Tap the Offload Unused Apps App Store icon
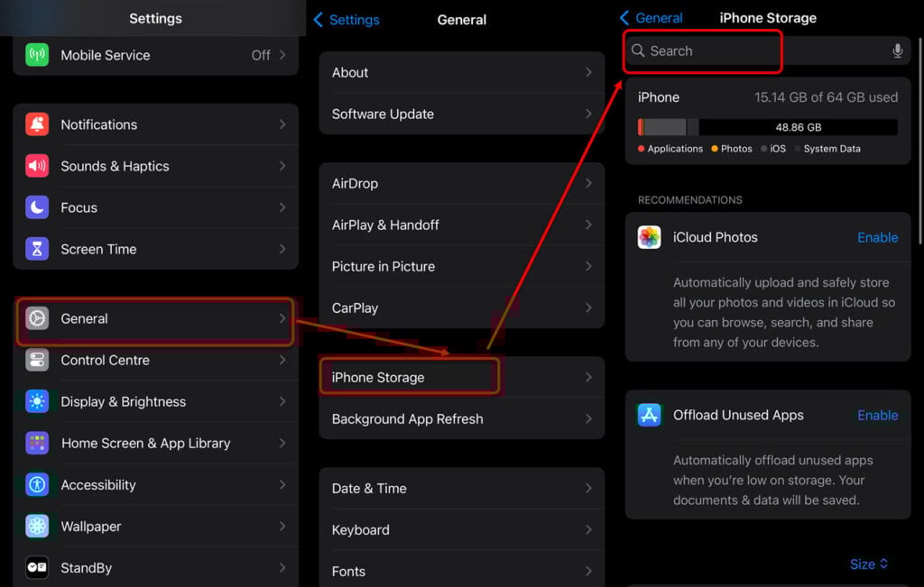The height and width of the screenshot is (587, 924). click(650, 415)
